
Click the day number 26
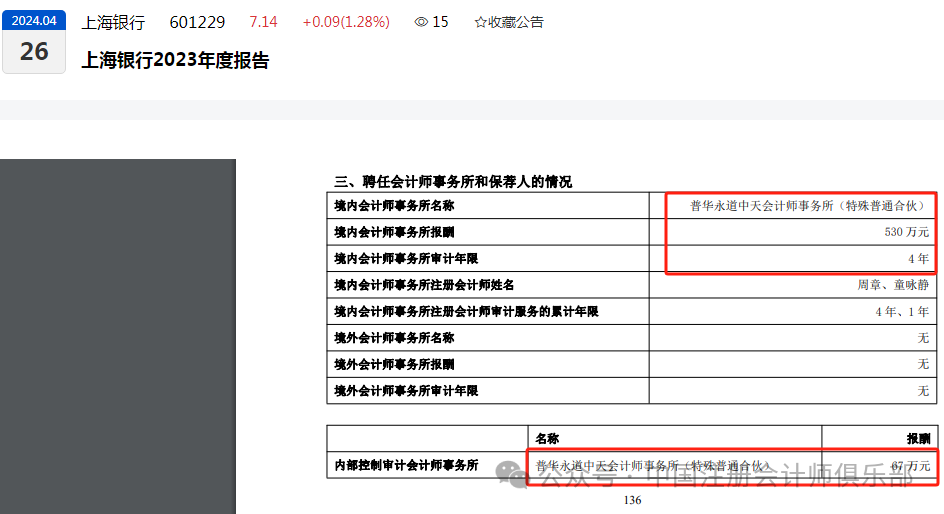[34, 52]
